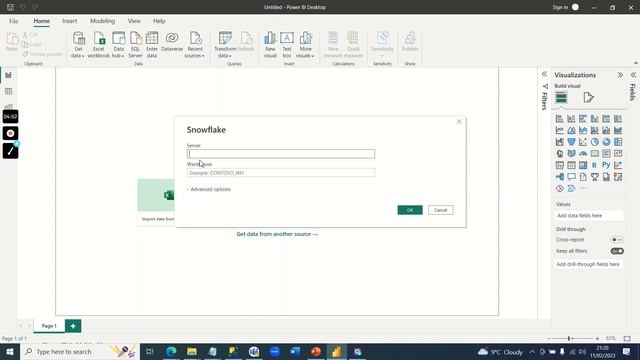Choose Scatter chart visual
The height and width of the screenshot is (360, 640).
click(x=583, y=142)
